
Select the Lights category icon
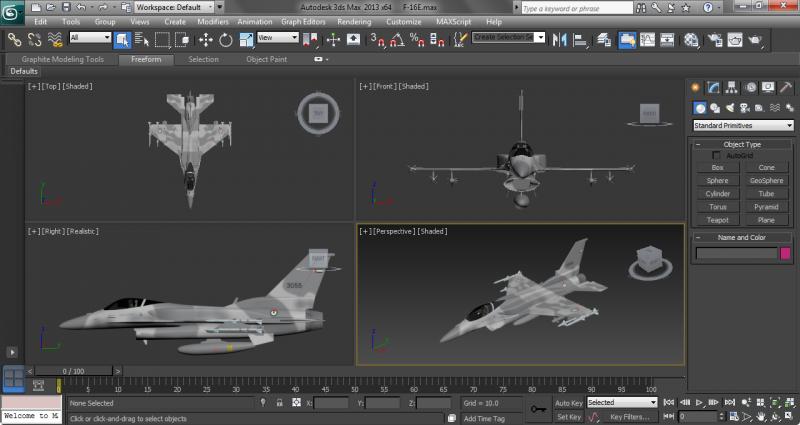tap(730, 108)
